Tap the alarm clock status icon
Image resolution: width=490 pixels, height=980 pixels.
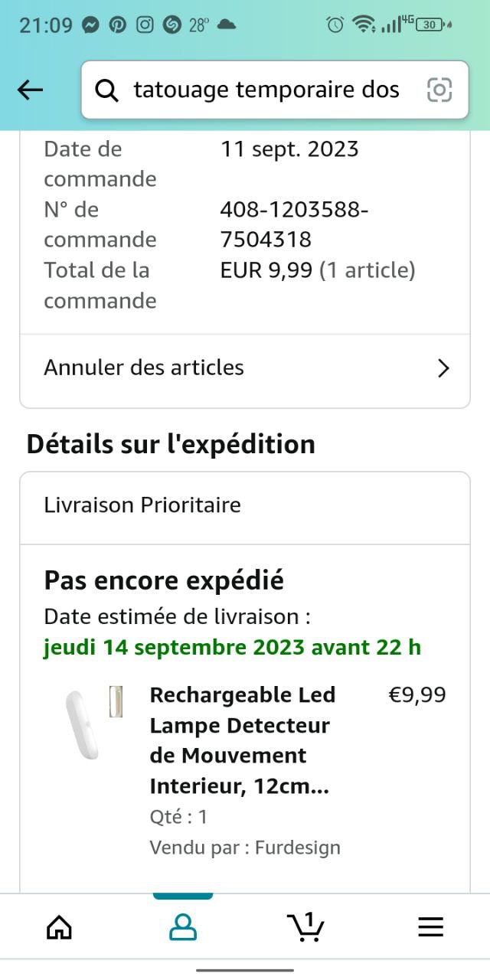click(335, 24)
